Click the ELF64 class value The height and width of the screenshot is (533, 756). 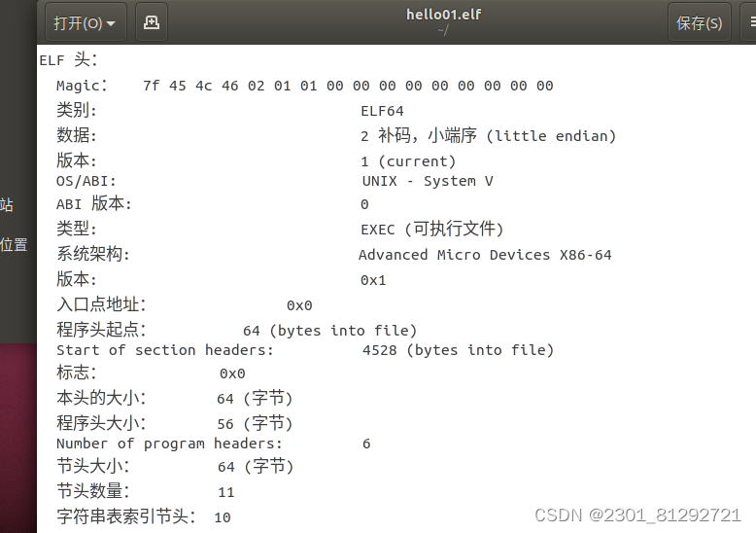pyautogui.click(x=382, y=111)
